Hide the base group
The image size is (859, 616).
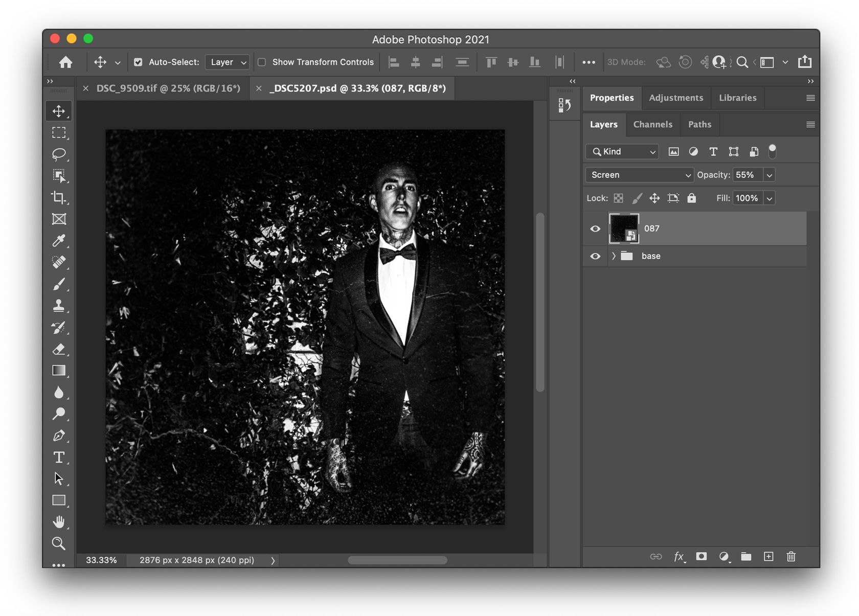coord(595,256)
